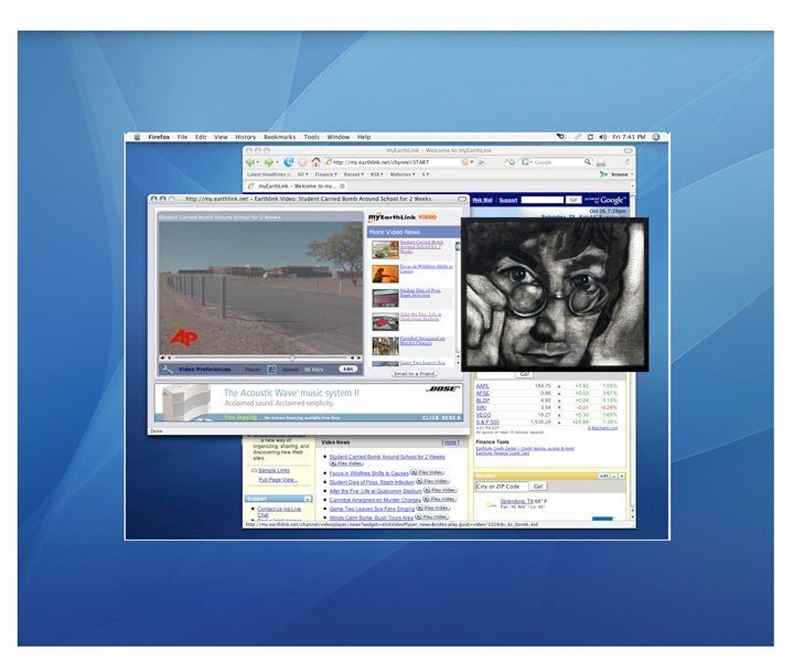Open the Recent bookmarks dropdown

354,174
